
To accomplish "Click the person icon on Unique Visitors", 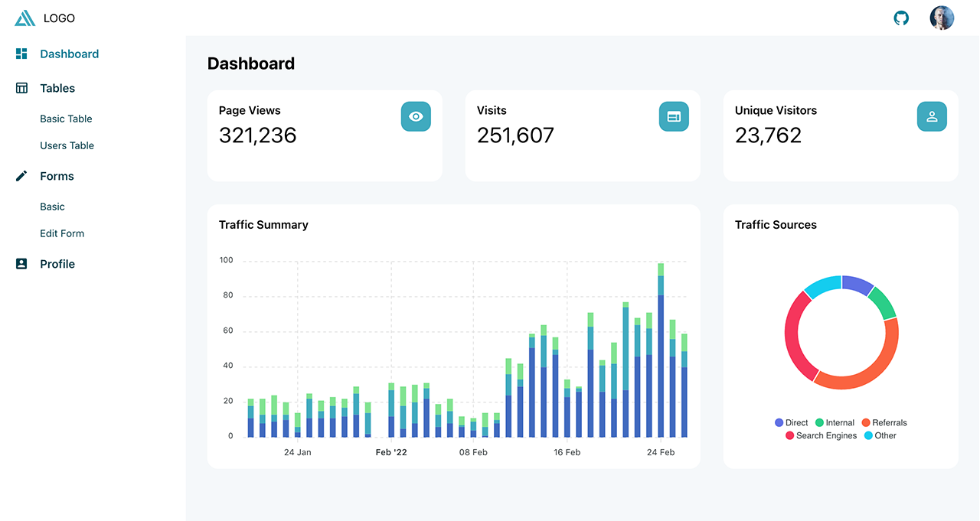I will (932, 116).
